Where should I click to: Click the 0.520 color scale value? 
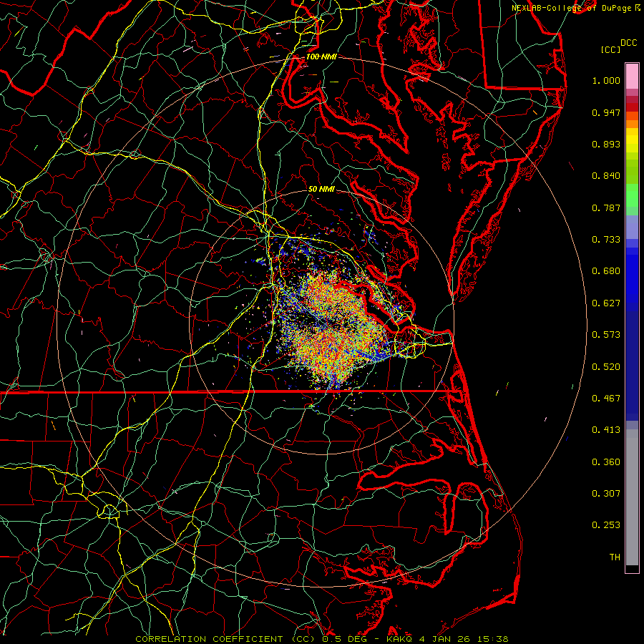606,367
